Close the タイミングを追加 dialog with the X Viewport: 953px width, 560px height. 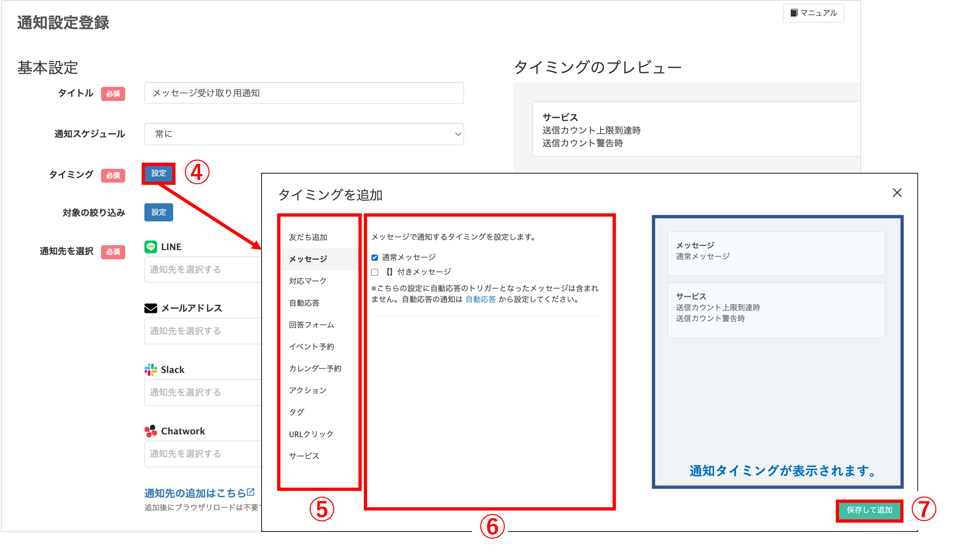coord(897,193)
